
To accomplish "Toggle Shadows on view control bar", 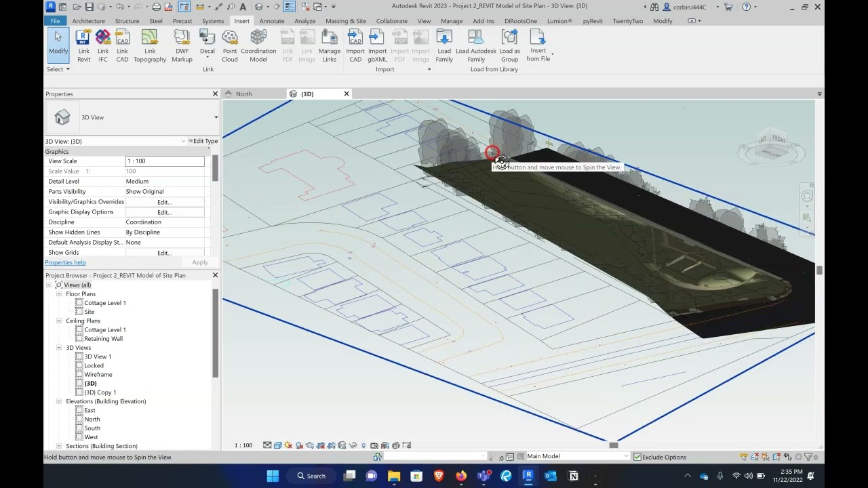I will coord(299,445).
